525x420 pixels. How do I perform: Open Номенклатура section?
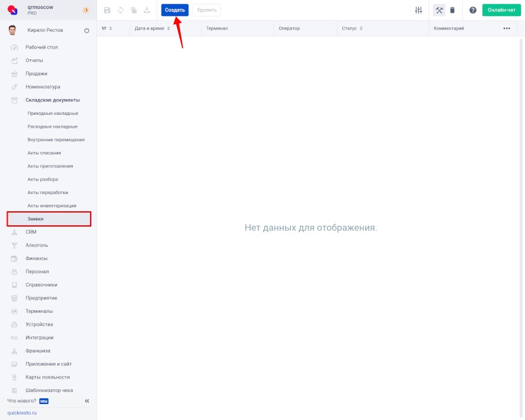43,87
